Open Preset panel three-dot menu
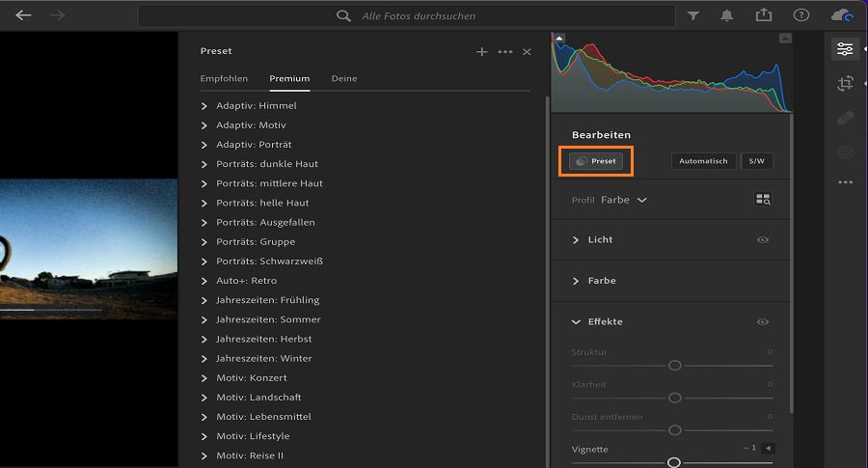Viewport: 868px width, 468px height. pyautogui.click(x=504, y=51)
